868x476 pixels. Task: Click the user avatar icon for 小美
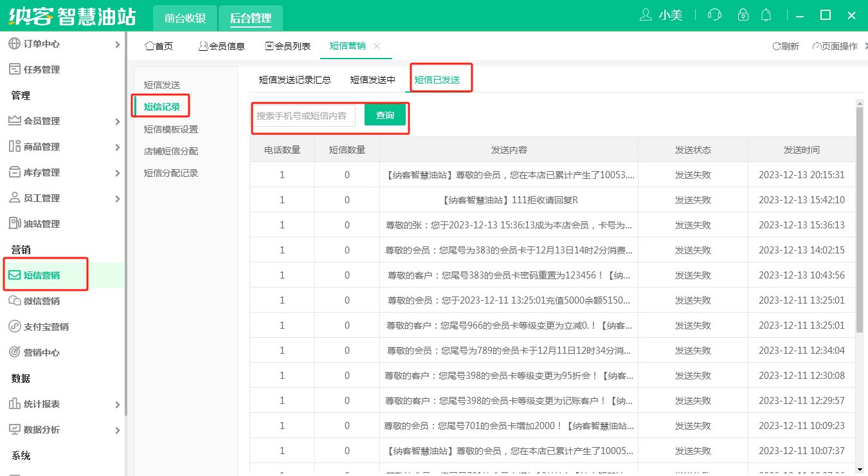click(646, 15)
